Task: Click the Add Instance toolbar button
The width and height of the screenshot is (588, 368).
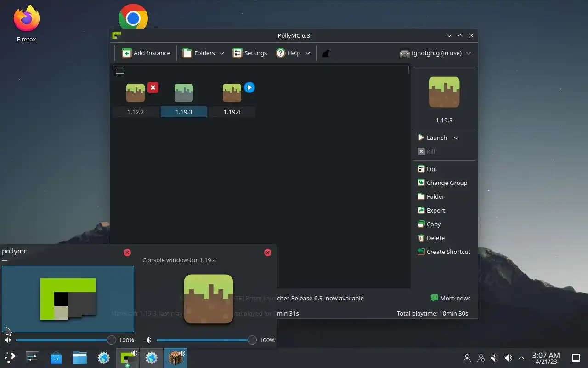Action: [x=146, y=53]
